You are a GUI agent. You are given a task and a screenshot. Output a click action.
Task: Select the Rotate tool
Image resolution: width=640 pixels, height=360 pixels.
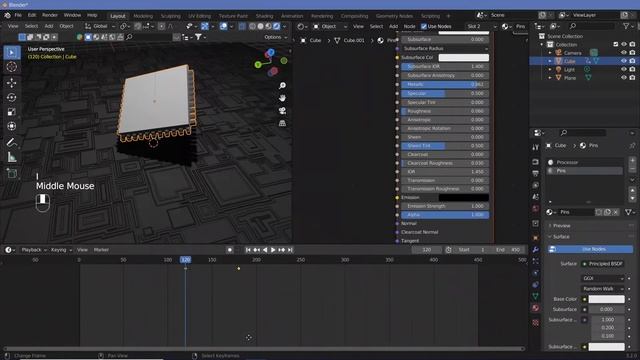click(x=11, y=97)
